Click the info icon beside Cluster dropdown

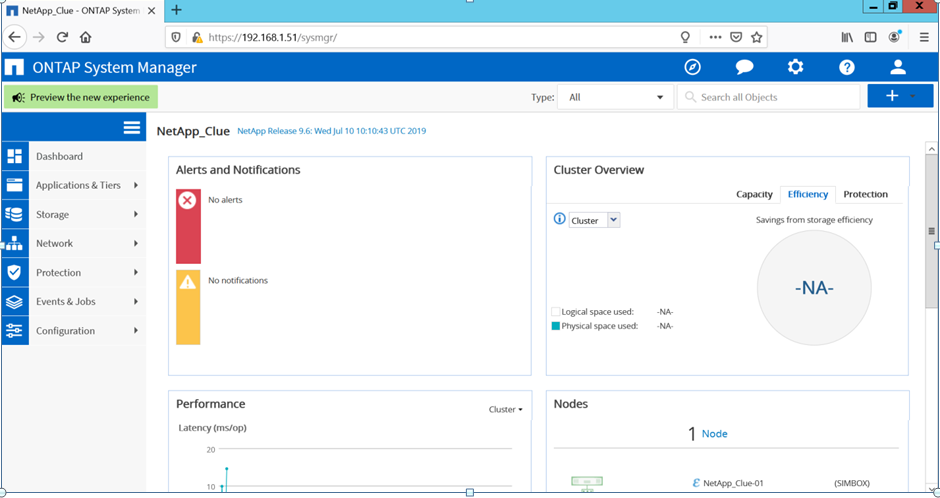click(559, 219)
